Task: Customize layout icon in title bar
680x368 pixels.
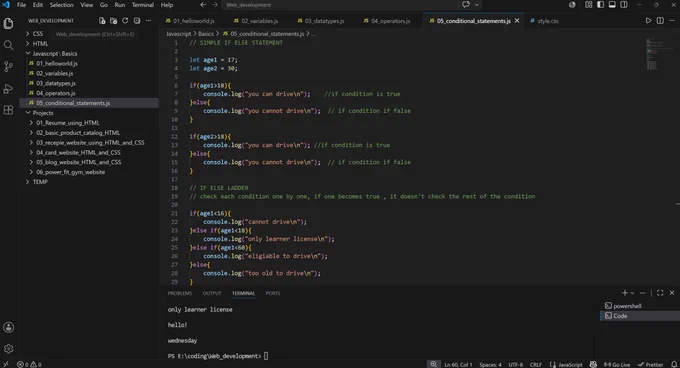Action: pyautogui.click(x=588, y=5)
